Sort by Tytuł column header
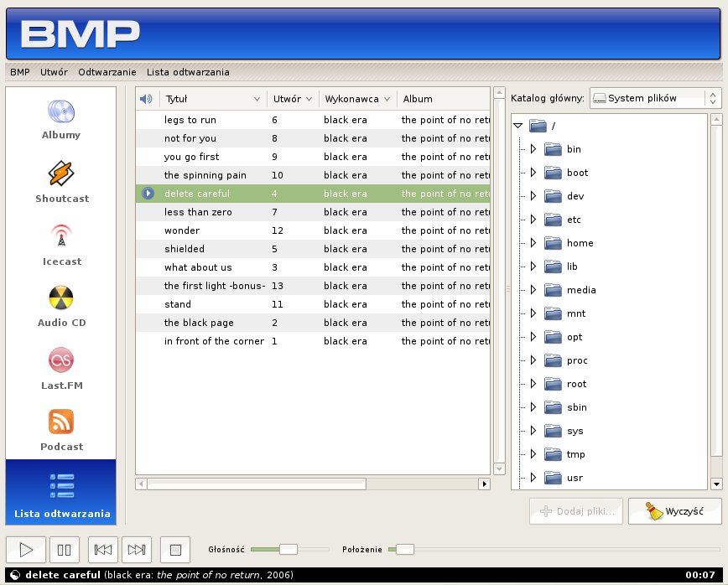The width and height of the screenshot is (728, 585). click(x=213, y=99)
